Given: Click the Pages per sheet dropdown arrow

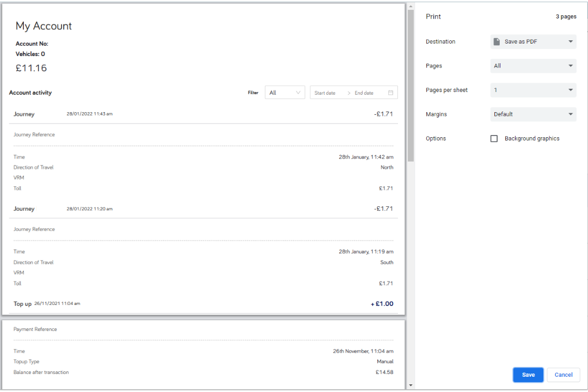Looking at the screenshot, I should (570, 90).
